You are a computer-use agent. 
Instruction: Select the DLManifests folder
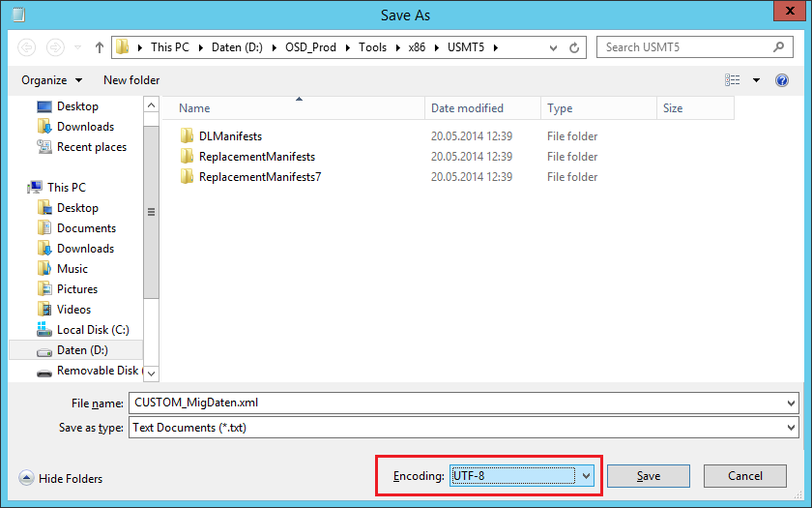230,136
